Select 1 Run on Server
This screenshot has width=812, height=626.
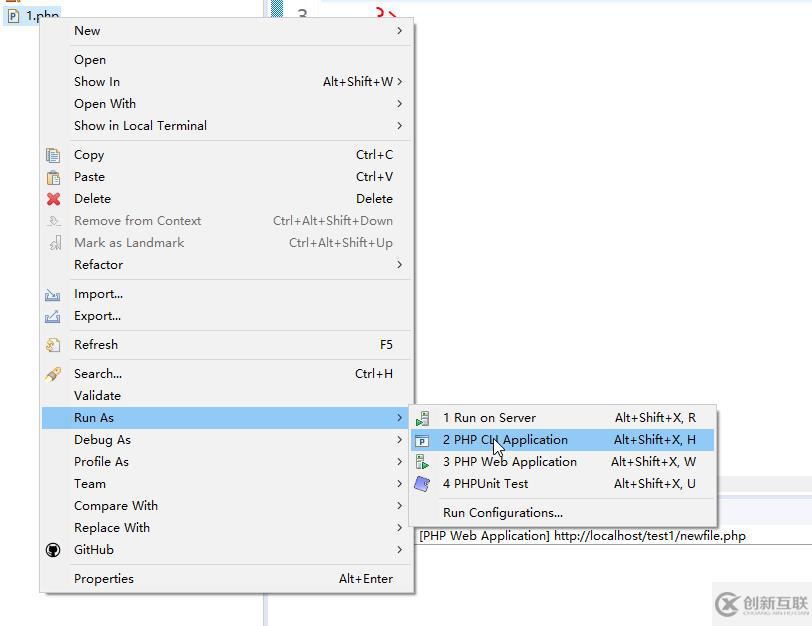click(x=563, y=418)
